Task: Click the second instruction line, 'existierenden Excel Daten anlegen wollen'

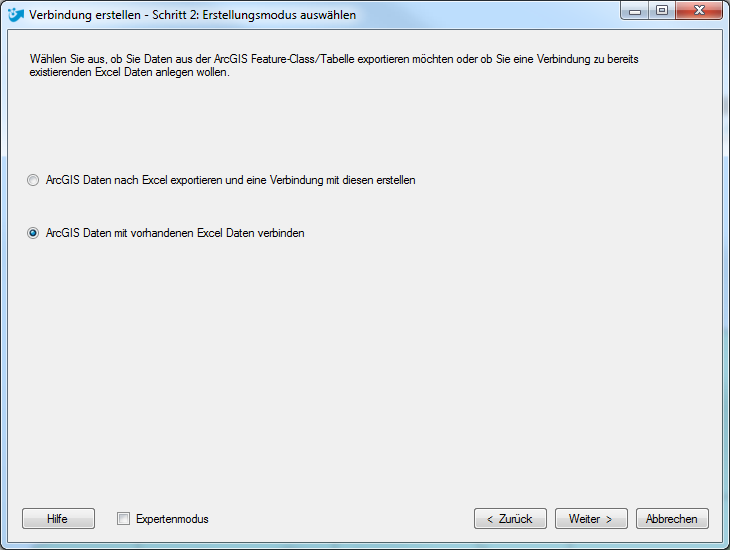Action: click(x=129, y=72)
